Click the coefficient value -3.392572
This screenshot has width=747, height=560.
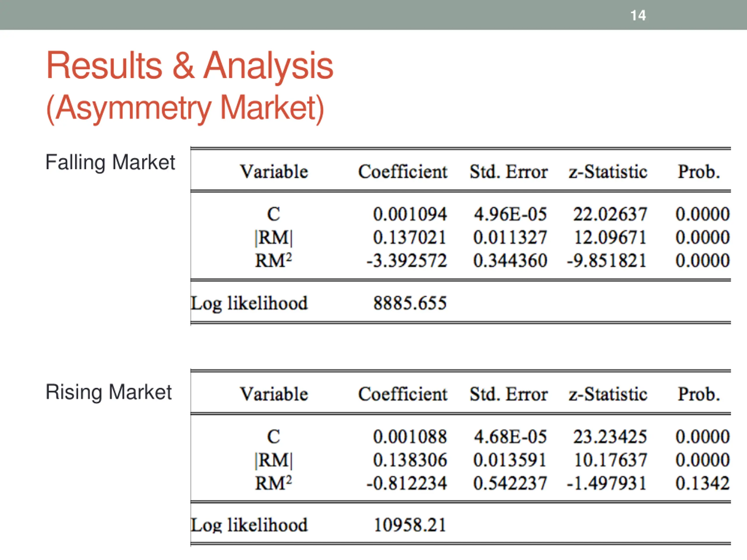(x=406, y=260)
